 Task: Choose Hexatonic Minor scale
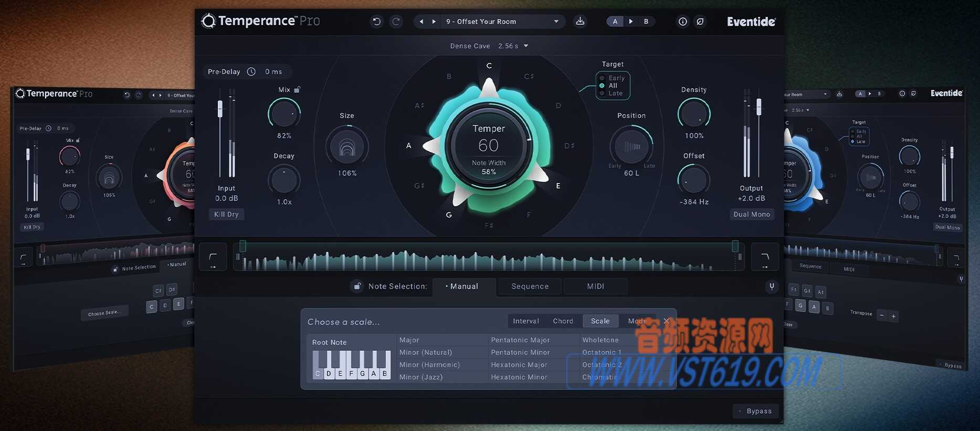coord(533,377)
